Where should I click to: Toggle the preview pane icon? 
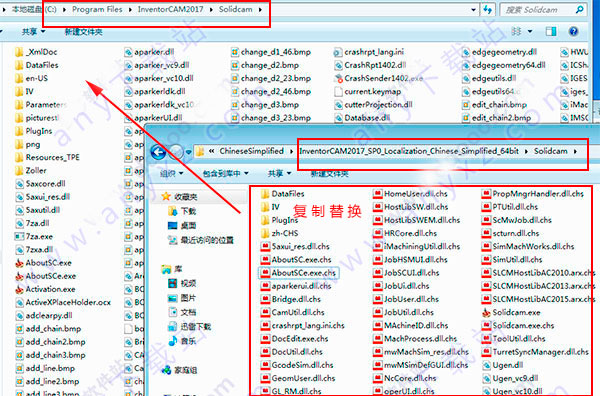551,31
